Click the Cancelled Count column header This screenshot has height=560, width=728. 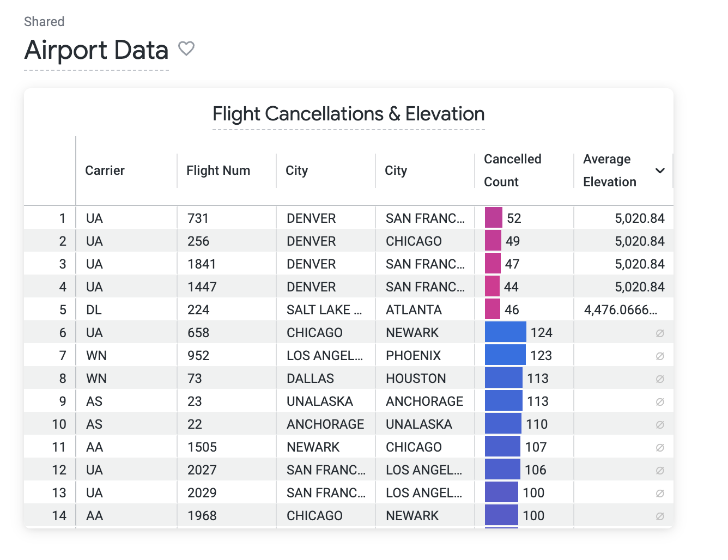point(513,171)
